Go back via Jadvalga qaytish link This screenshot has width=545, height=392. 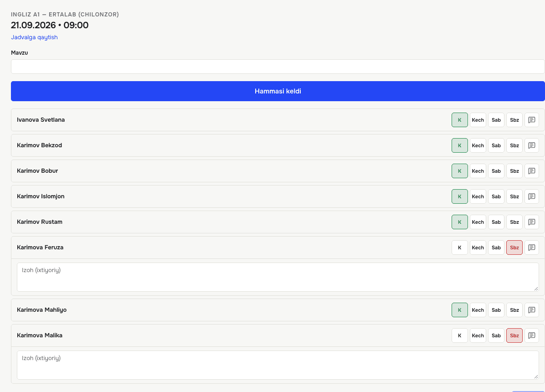click(35, 37)
